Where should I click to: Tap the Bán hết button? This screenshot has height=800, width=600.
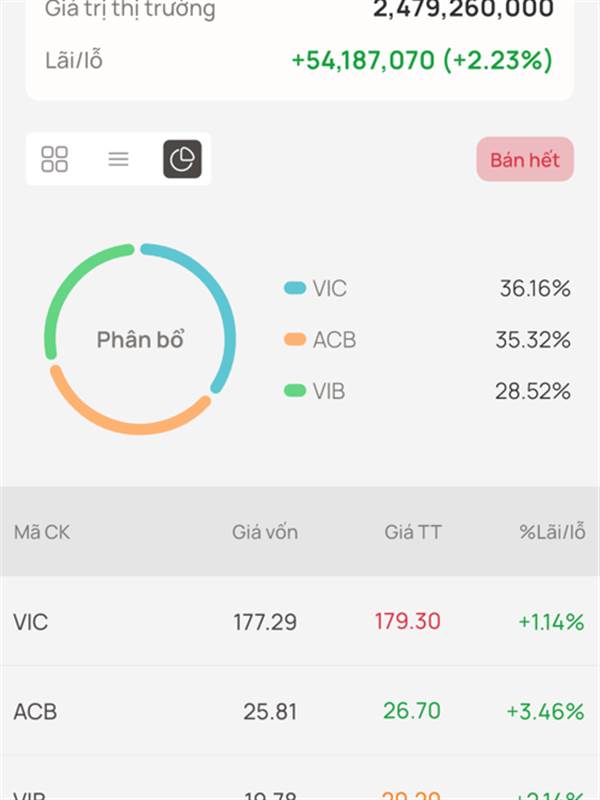pyautogui.click(x=525, y=159)
